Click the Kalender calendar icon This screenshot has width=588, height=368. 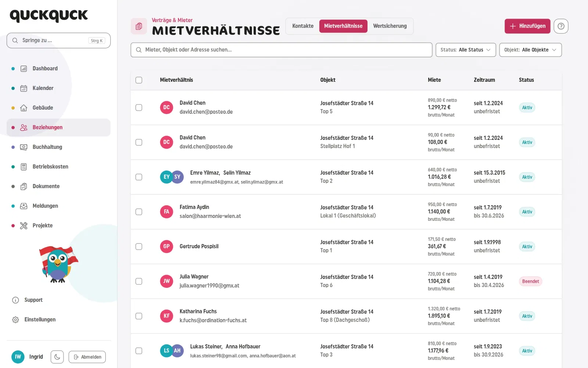[24, 88]
